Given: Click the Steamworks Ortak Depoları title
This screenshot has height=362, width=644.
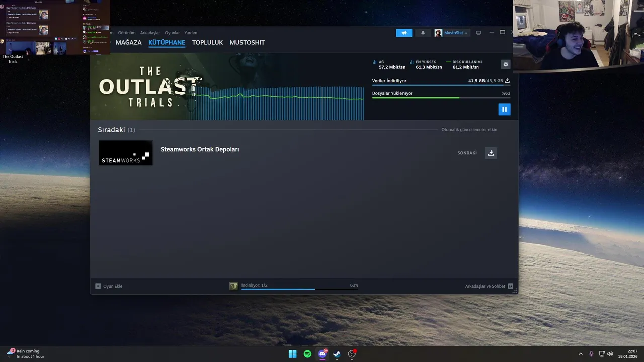Looking at the screenshot, I should [x=200, y=149].
